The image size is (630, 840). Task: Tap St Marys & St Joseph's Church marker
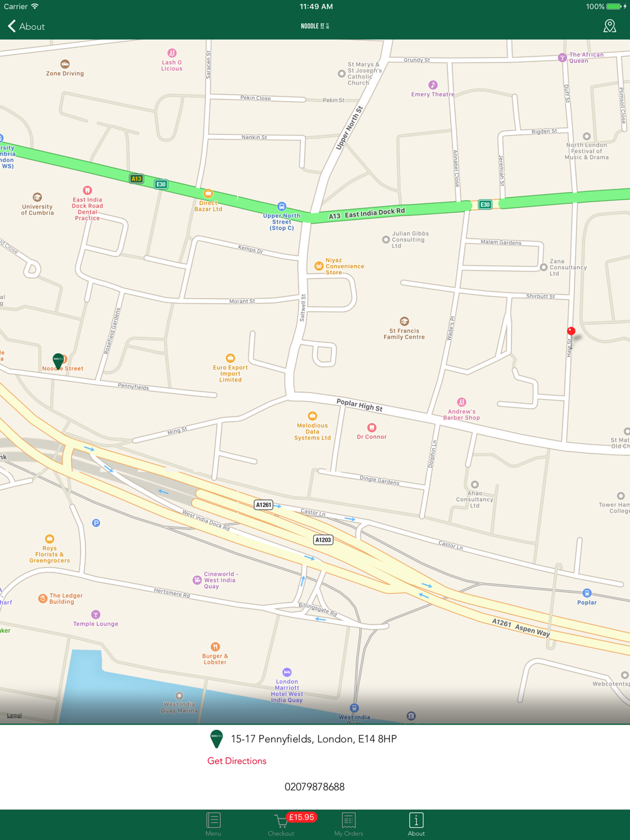click(341, 74)
